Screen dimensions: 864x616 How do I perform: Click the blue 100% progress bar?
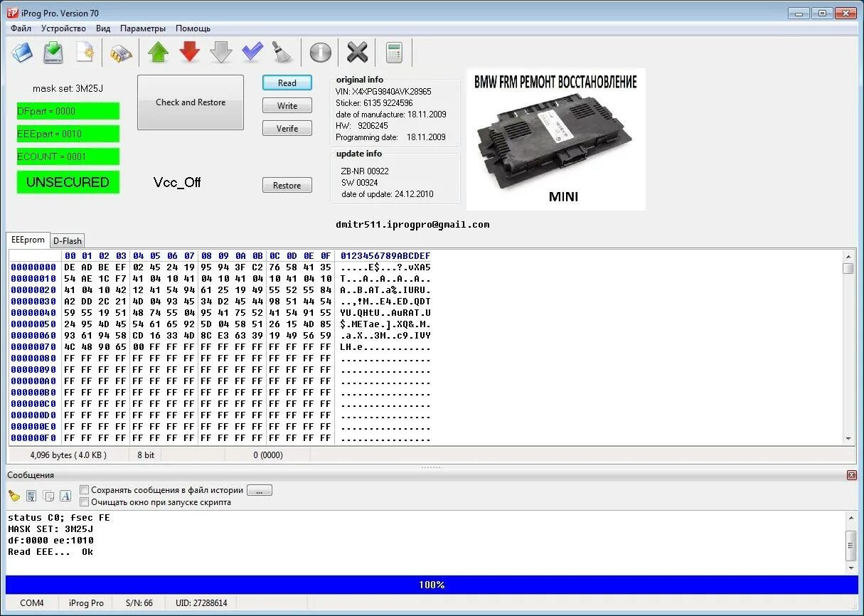(x=432, y=585)
